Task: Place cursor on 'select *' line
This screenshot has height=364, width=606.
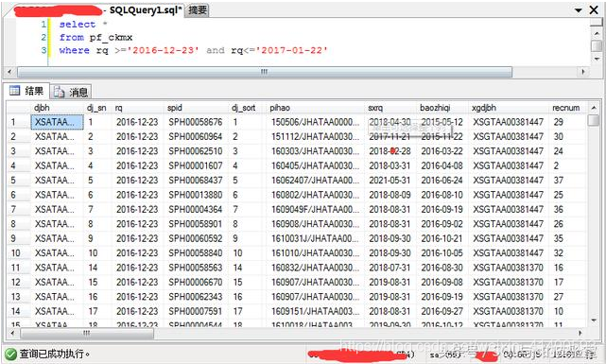Action: (82, 25)
